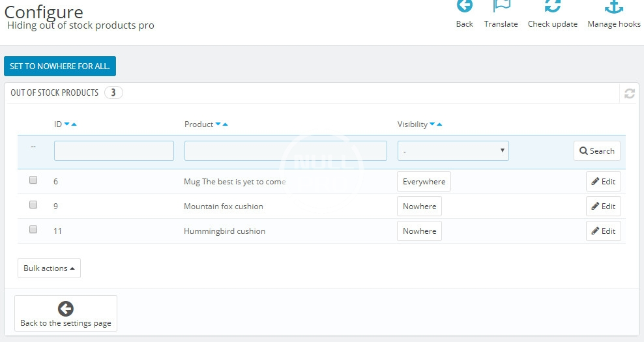This screenshot has width=644, height=342.
Task: Click Set to Nowhere for All button
Action: 60,66
